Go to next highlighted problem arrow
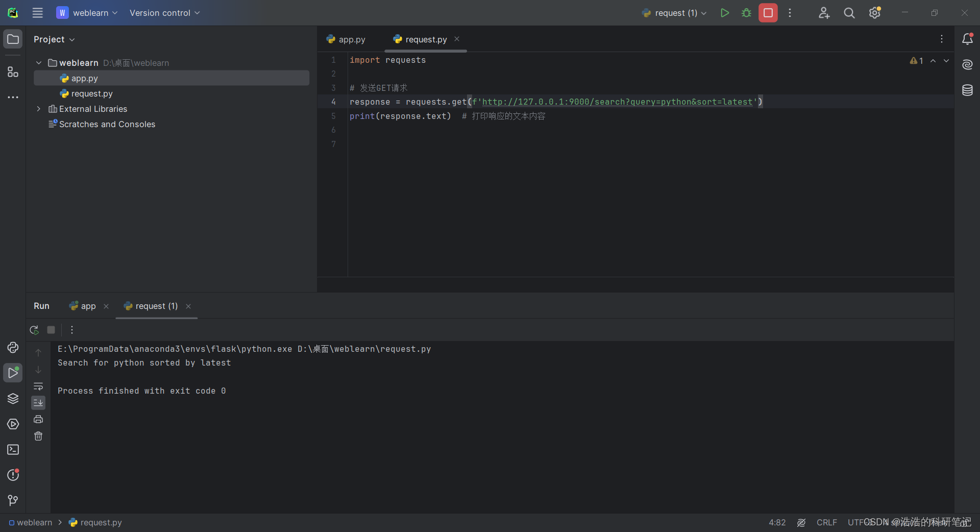Viewport: 980px width, 532px height. pos(946,61)
